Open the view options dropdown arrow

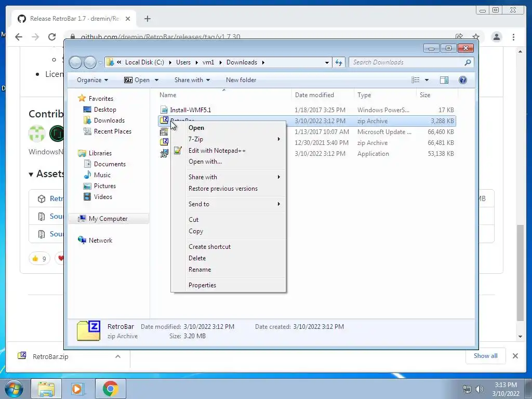click(427, 80)
